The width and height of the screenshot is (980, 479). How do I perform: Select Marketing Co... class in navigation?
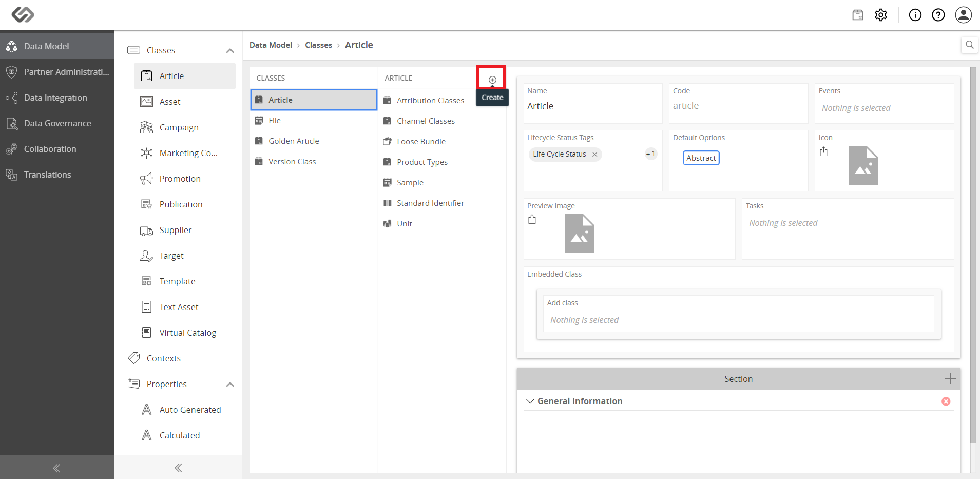click(x=185, y=153)
